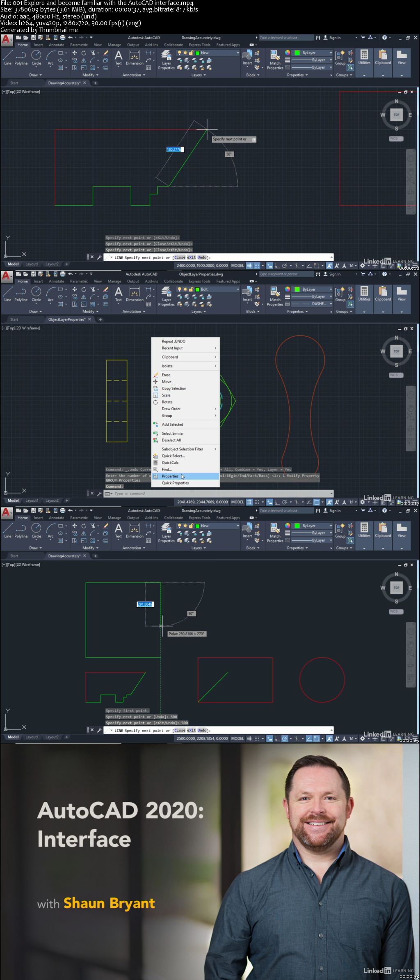
Task: Toggle the Bolt layer's light bulb on/off
Action: [x=179, y=289]
